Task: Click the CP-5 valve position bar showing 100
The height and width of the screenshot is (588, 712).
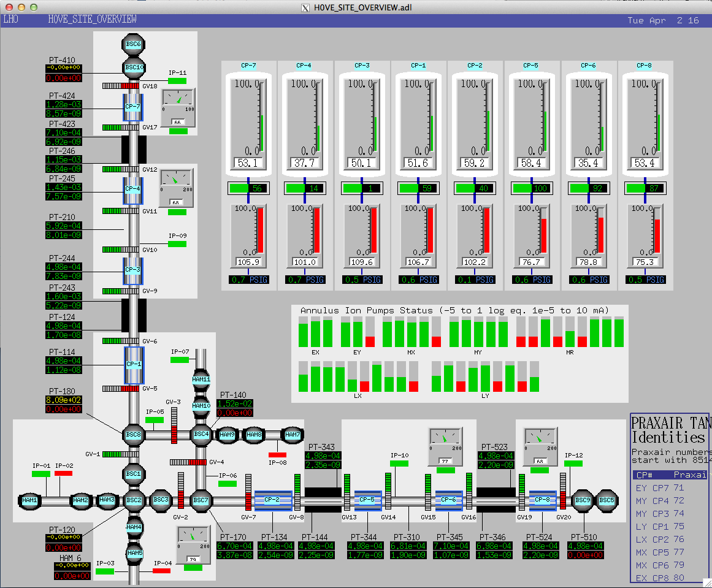Action: pos(531,188)
